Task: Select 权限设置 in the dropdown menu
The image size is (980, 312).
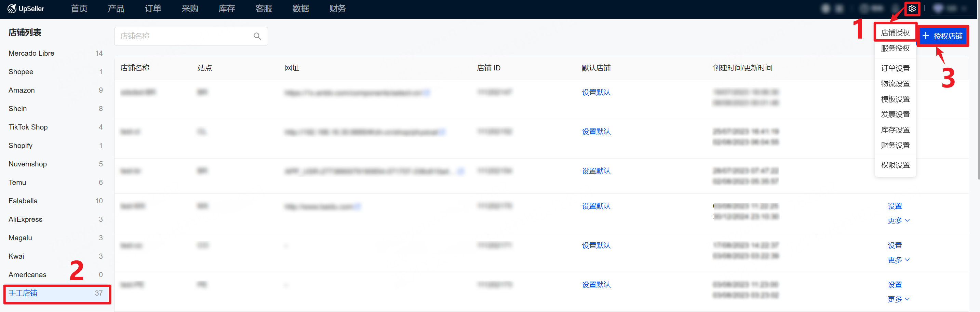Action: pyautogui.click(x=895, y=165)
